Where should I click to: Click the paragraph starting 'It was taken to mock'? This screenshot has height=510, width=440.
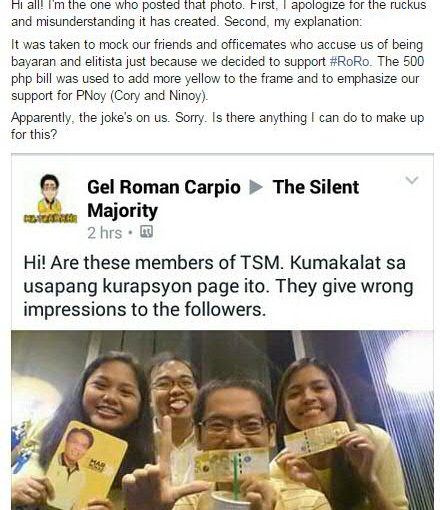tap(217, 70)
